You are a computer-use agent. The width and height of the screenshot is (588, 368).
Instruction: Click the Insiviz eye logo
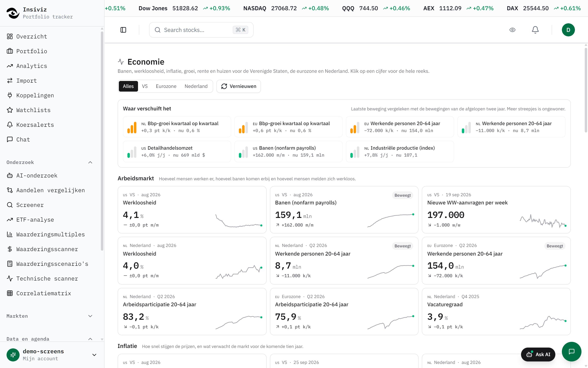[13, 13]
